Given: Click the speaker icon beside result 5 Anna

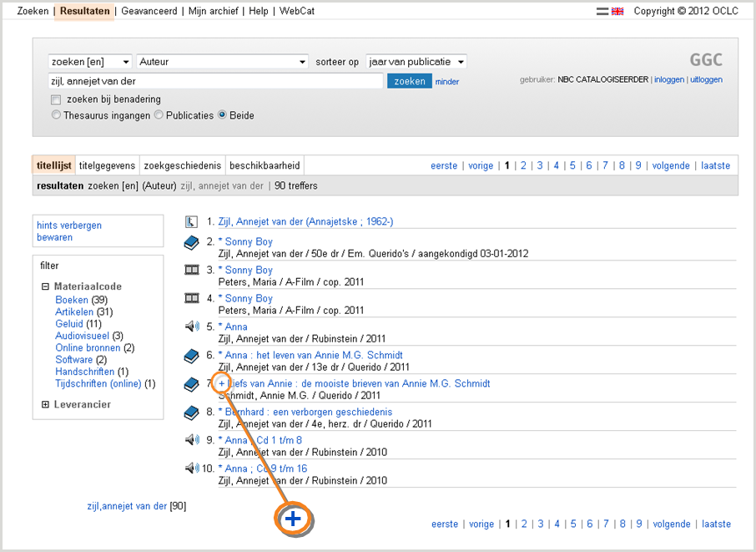Looking at the screenshot, I should pyautogui.click(x=192, y=327).
